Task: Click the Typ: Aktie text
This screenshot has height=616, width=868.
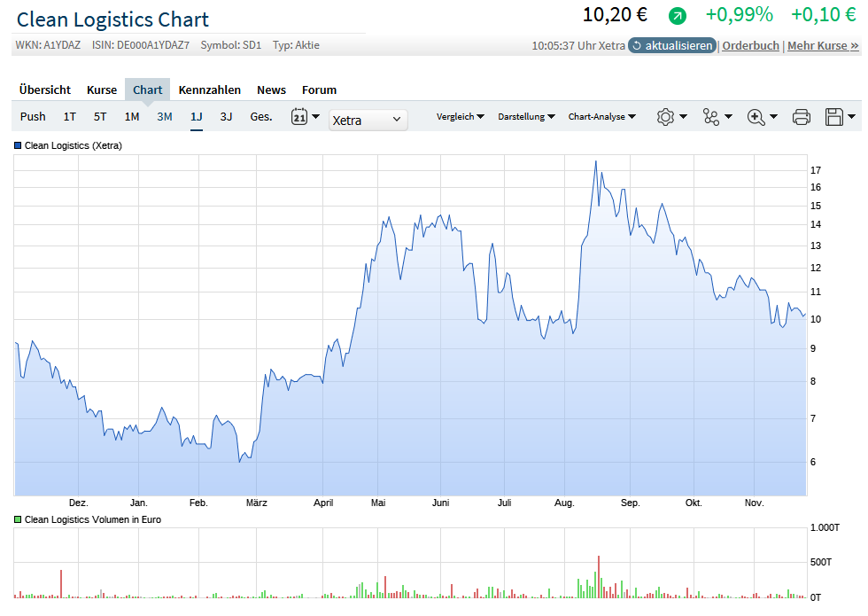Action: tap(296, 45)
